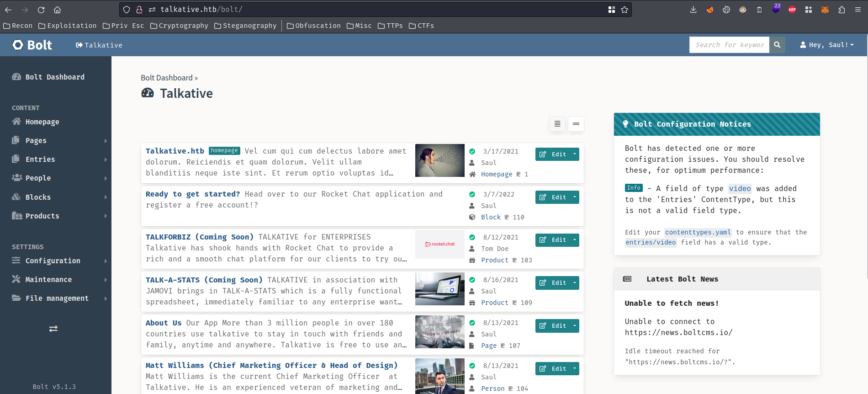Open the Hey, Saul! user dropdown

tap(827, 45)
